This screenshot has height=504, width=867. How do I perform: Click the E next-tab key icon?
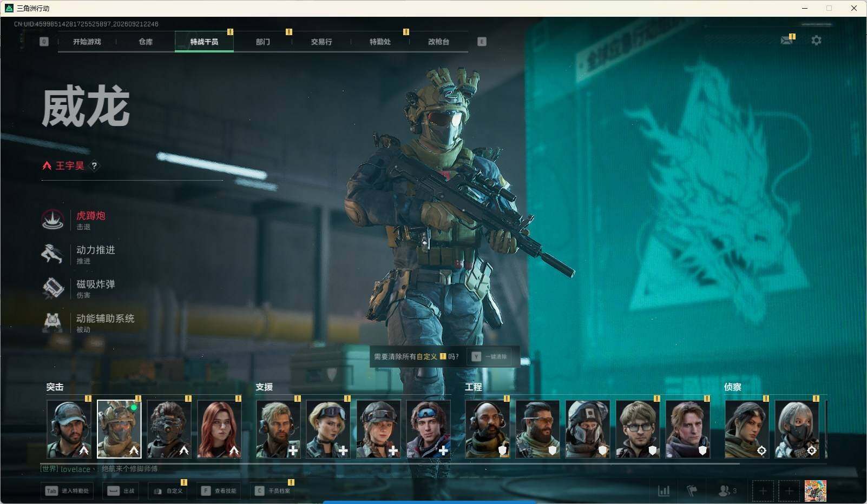pyautogui.click(x=482, y=42)
